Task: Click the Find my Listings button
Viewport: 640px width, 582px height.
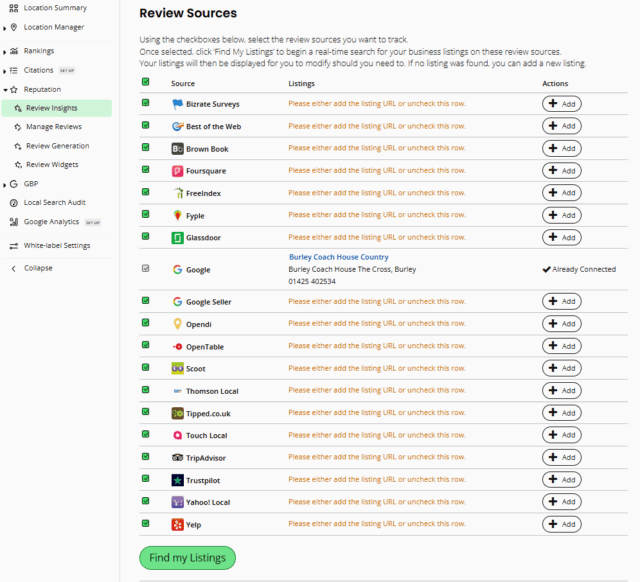Action: click(x=187, y=557)
